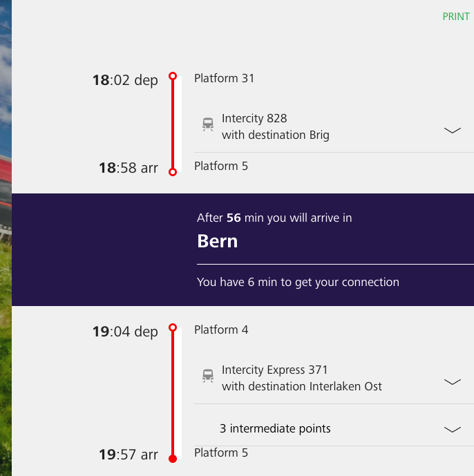
Task: Click the Bern station heading
Action: coord(218,241)
